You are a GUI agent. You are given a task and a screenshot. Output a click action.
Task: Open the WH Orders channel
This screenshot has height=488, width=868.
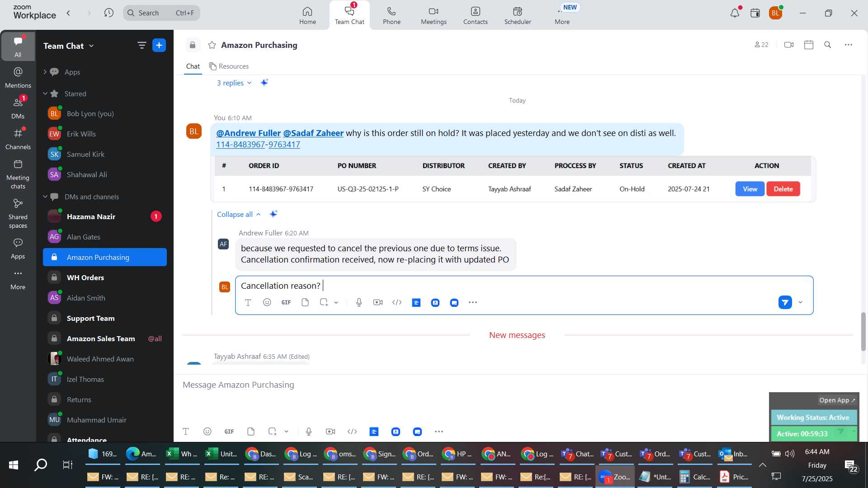pyautogui.click(x=105, y=277)
